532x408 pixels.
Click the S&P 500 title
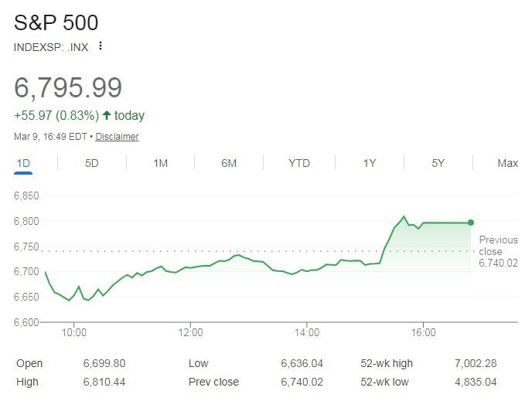pos(56,22)
